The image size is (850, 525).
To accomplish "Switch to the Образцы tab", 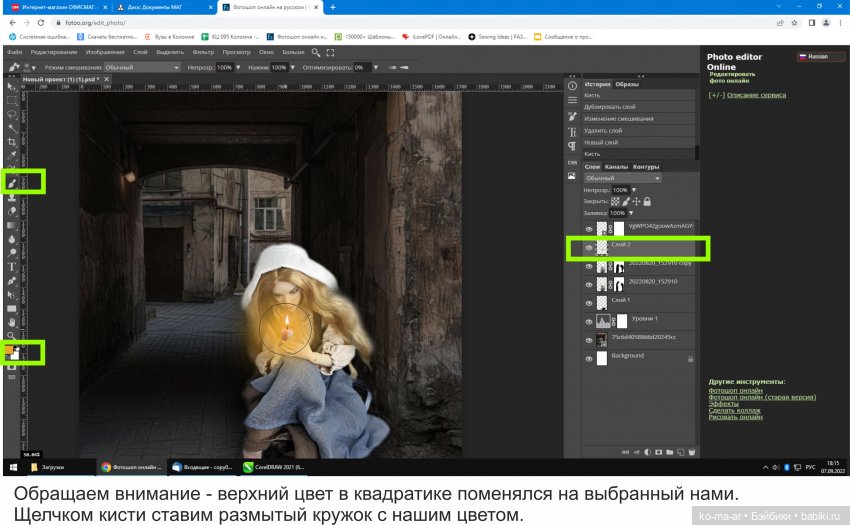I will [x=627, y=85].
